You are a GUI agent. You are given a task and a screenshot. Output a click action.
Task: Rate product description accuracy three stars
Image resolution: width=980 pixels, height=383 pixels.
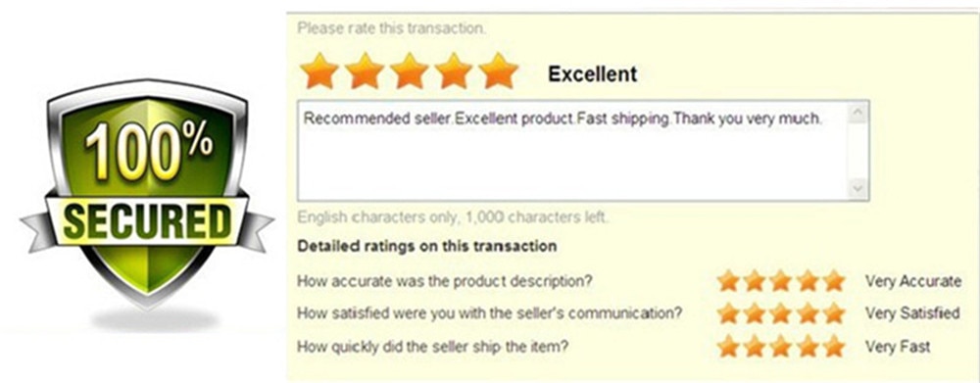pos(781,280)
